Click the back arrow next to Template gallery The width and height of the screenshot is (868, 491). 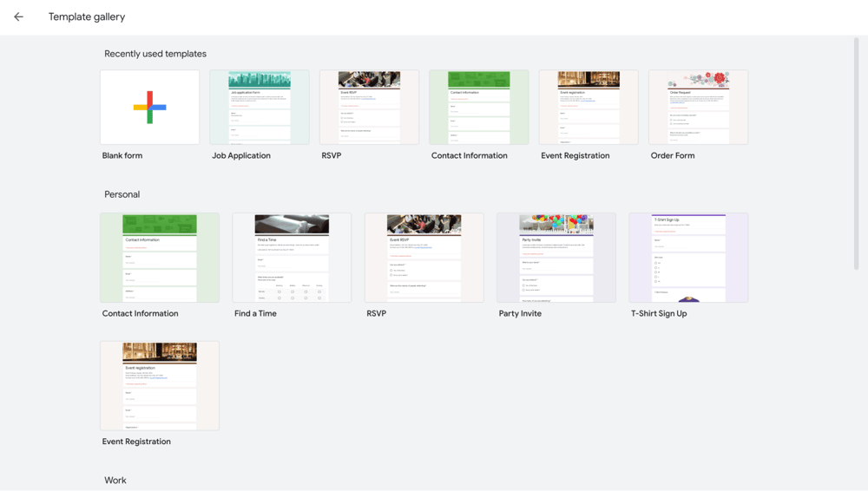click(18, 16)
